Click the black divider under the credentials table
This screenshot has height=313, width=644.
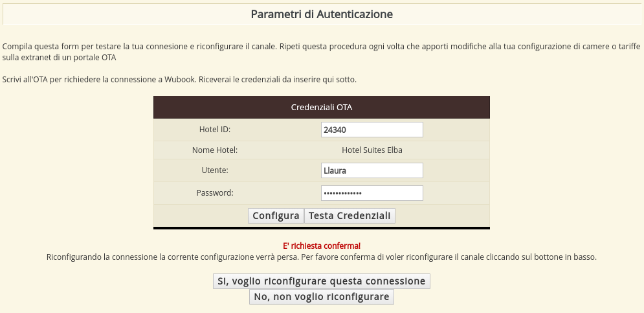pyautogui.click(x=322, y=228)
